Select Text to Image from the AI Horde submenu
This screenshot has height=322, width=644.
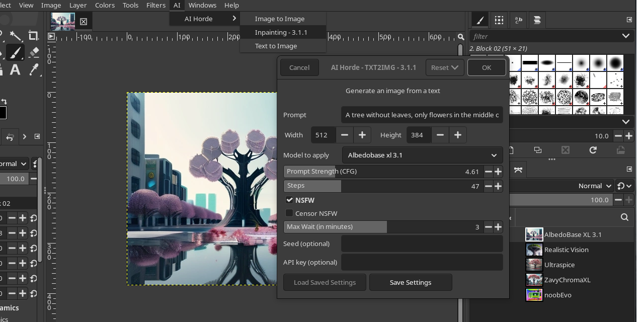pos(276,46)
